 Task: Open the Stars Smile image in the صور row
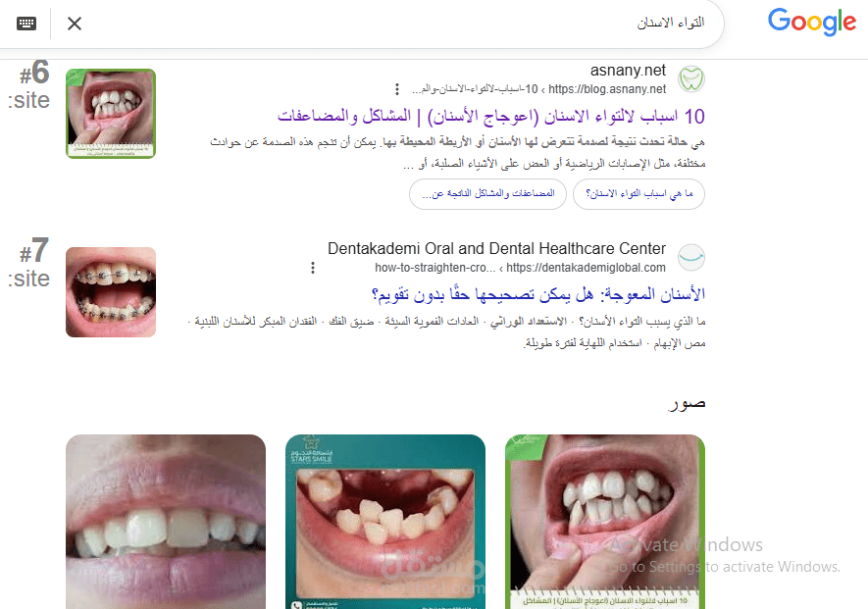tap(384, 521)
